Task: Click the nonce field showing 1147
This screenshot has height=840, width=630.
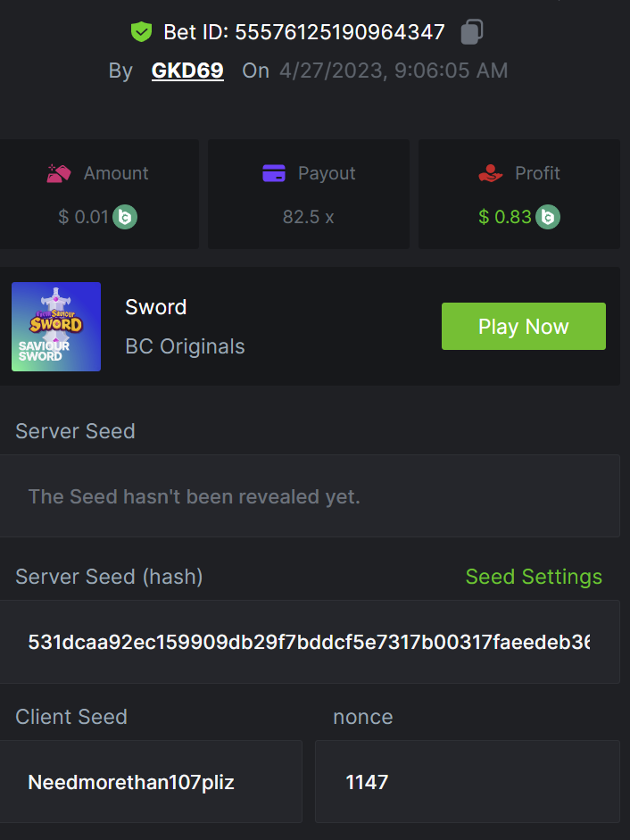Action: pyautogui.click(x=467, y=782)
